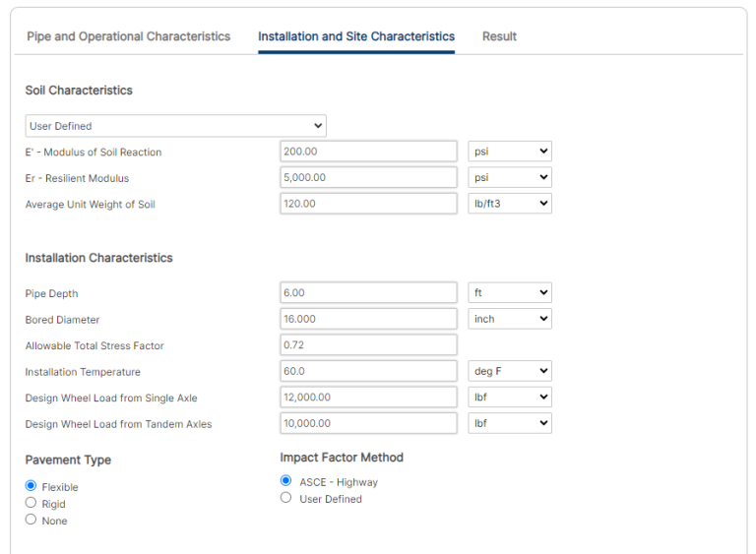The width and height of the screenshot is (756, 554).
Task: Focus the Design Wheel Load Single Axle field
Action: (x=368, y=398)
